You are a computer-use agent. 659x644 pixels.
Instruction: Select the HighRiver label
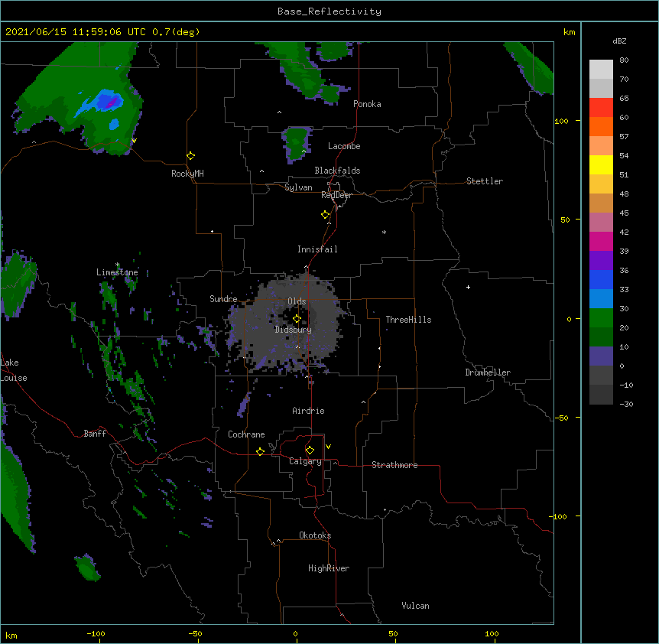[x=329, y=568]
